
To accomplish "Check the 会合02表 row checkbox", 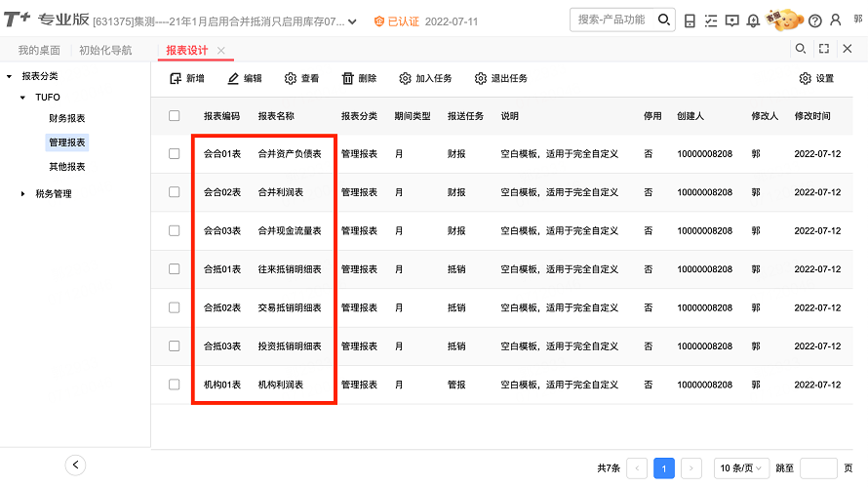I will (x=175, y=191).
